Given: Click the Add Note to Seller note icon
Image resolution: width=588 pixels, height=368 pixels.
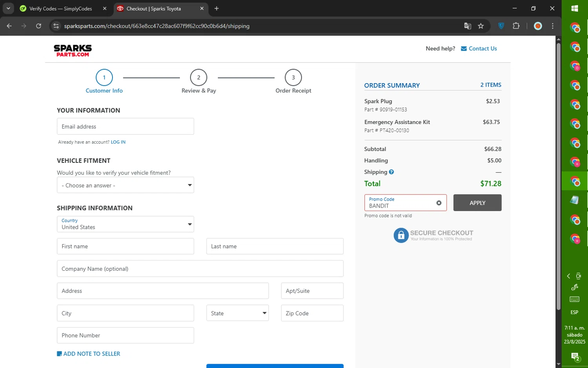Looking at the screenshot, I should click(x=59, y=354).
